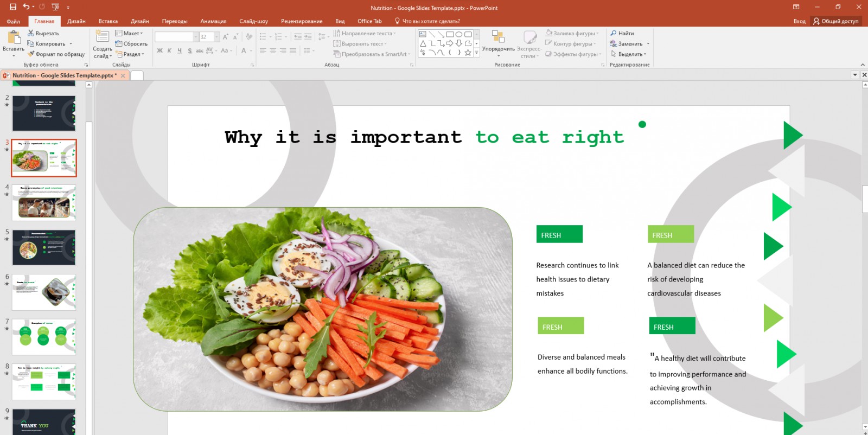Switch to the Вставка ribbon tab
Image resolution: width=868 pixels, height=435 pixels.
pos(108,21)
